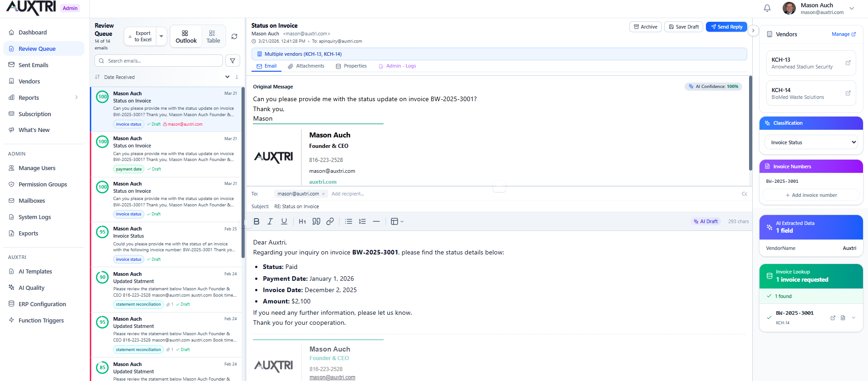Open KCH-13 vendor external link icon
The height and width of the screenshot is (381, 868).
pos(848,63)
